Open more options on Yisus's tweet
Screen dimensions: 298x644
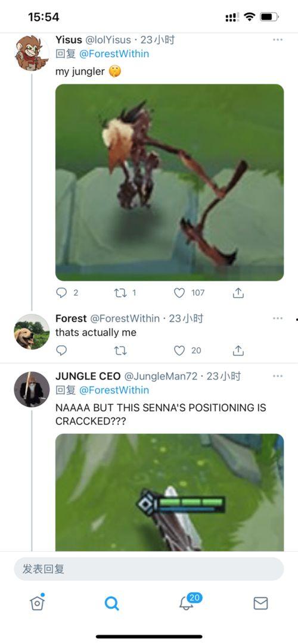tap(278, 40)
